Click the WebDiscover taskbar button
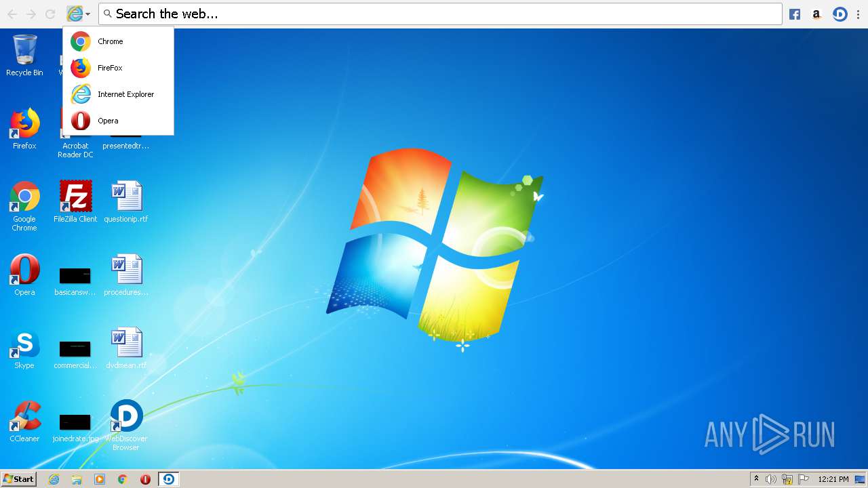Screen dimensions: 868x488 click(169, 479)
